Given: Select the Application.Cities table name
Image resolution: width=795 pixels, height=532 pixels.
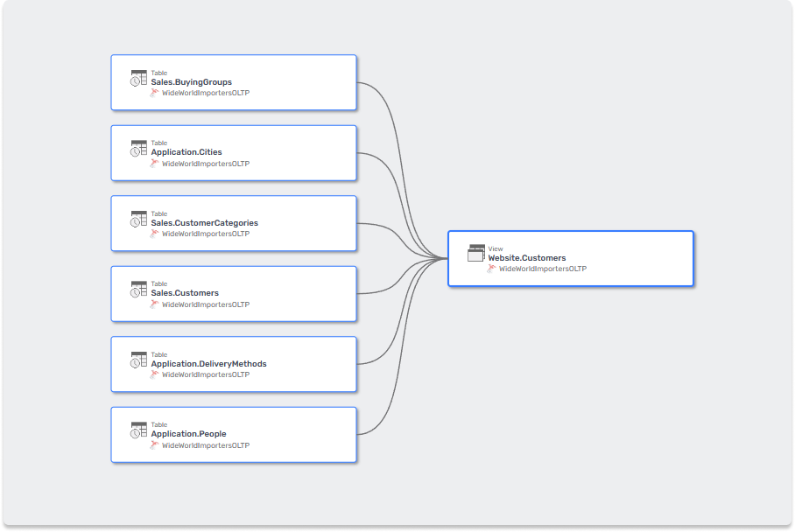Looking at the screenshot, I should 186,152.
